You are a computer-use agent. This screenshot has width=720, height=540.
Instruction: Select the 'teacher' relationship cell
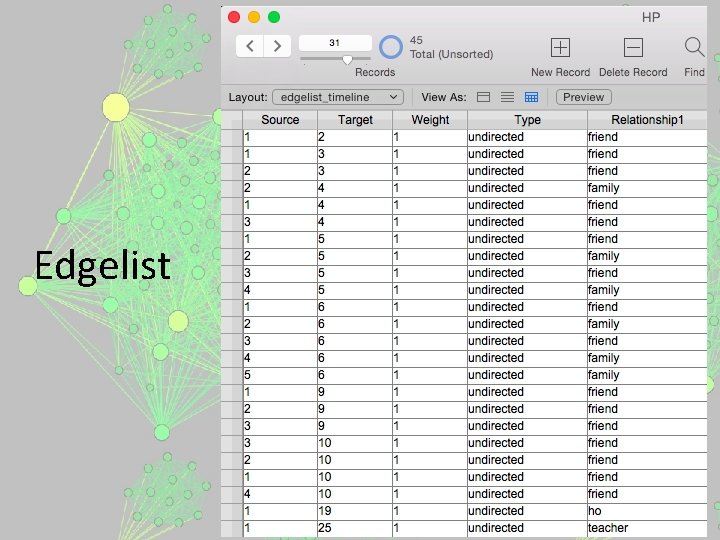[x=647, y=528]
